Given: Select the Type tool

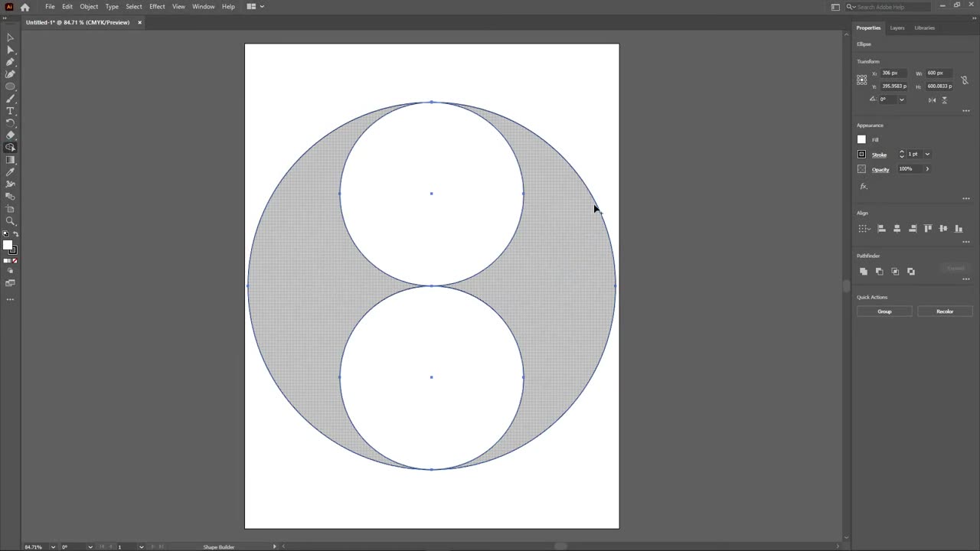Looking at the screenshot, I should [10, 110].
